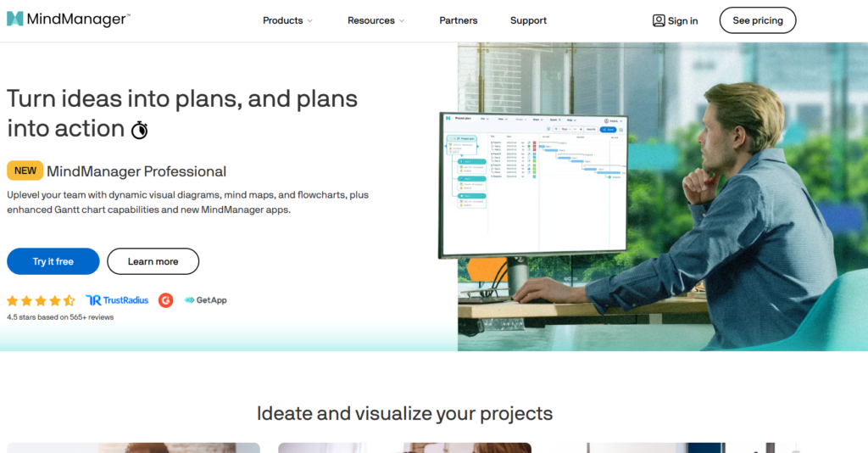Click the stopwatch icon after headline
Image resolution: width=868 pixels, height=453 pixels.
coord(140,130)
